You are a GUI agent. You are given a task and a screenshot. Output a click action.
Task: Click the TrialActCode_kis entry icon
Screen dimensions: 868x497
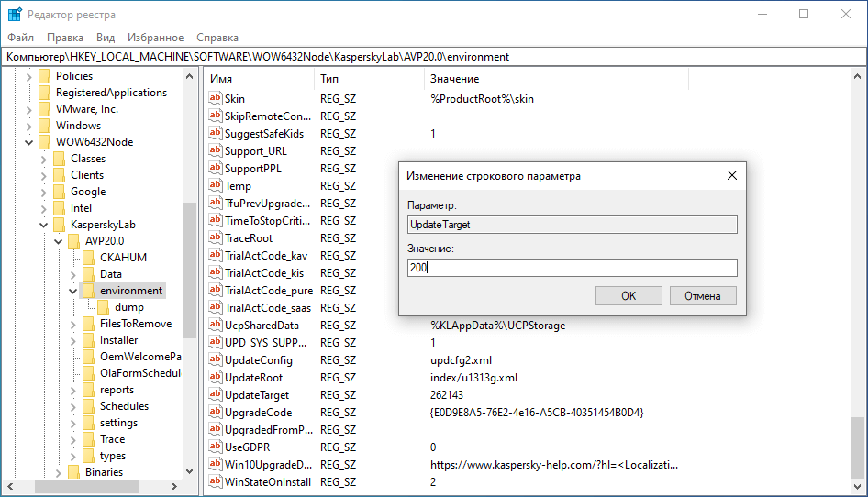[216, 273]
